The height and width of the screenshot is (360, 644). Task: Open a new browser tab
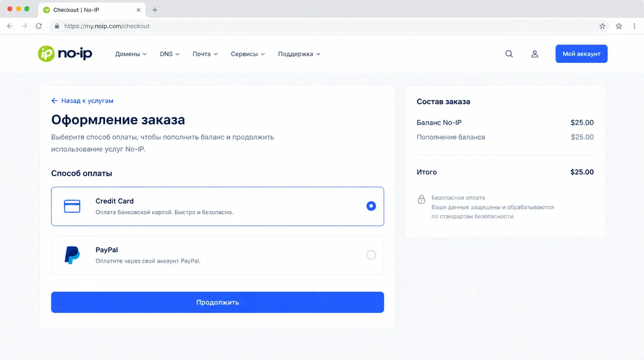[x=155, y=10]
